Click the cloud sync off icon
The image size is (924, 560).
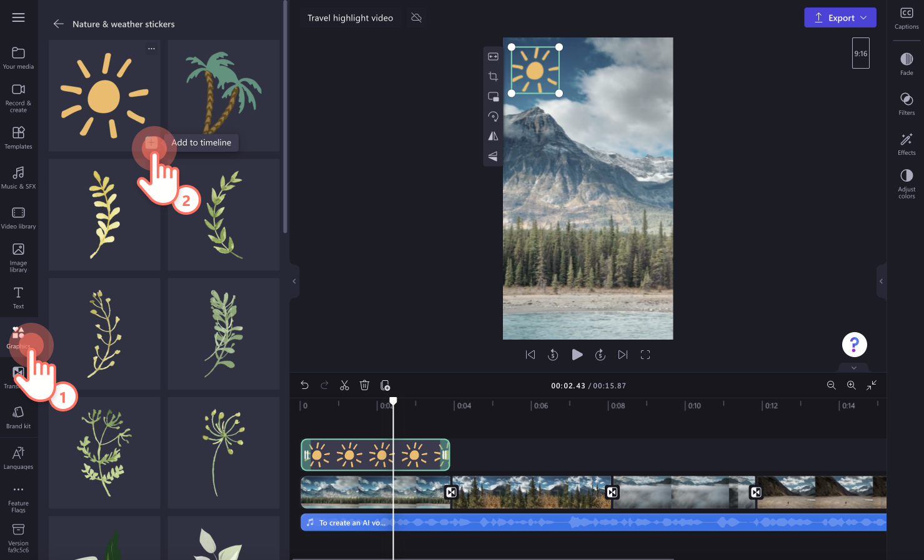417,17
